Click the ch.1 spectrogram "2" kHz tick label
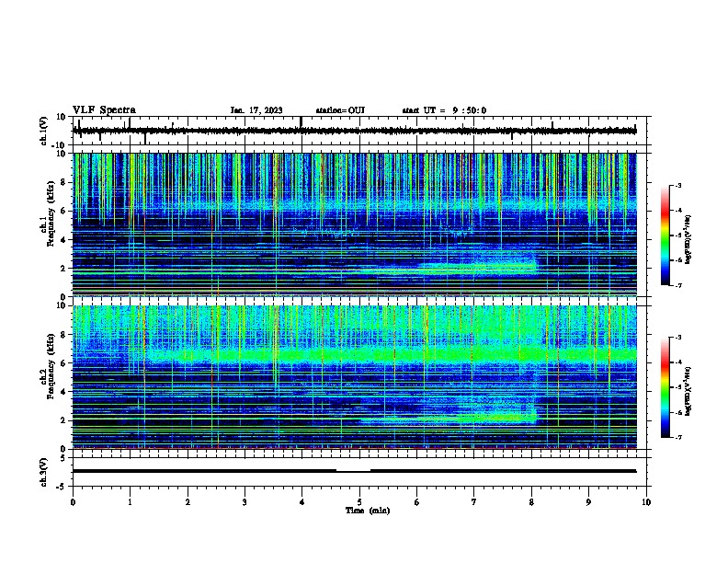 [x=63, y=269]
